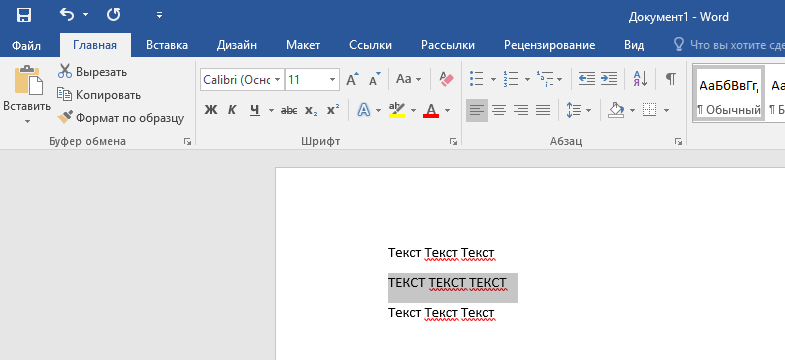The image size is (785, 360).
Task: Show paragraph marks with the ¶ icon
Action: 671,79
